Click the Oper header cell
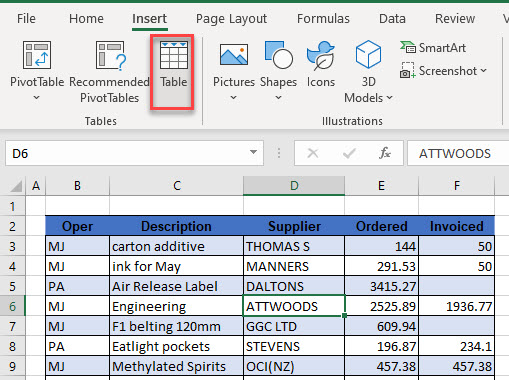509x380 pixels. click(77, 226)
